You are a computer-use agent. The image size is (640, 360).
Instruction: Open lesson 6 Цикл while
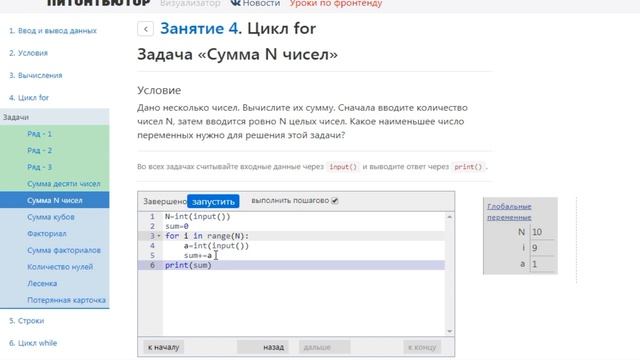click(x=33, y=343)
